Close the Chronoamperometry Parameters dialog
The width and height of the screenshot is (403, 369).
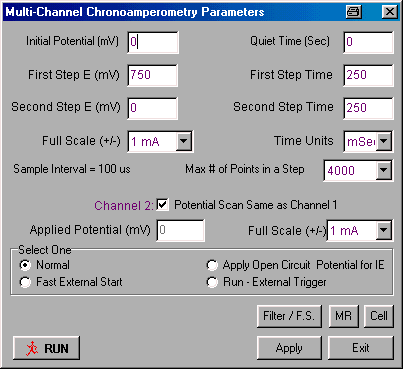[389, 12]
